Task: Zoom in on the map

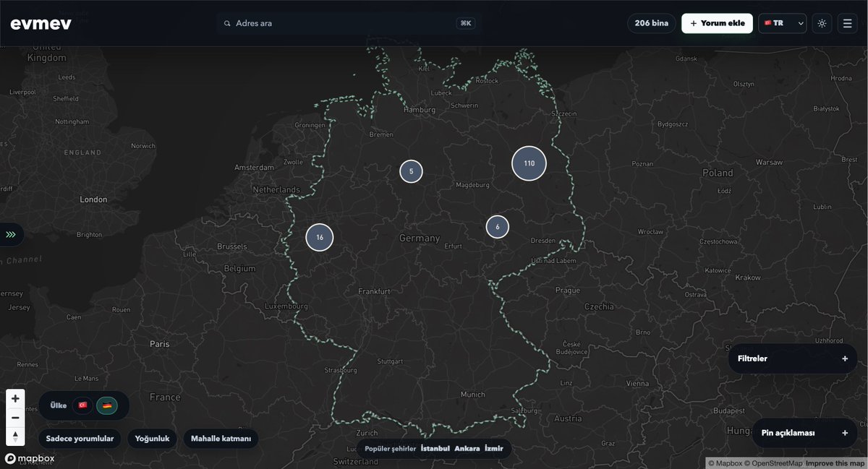Action: (15, 398)
